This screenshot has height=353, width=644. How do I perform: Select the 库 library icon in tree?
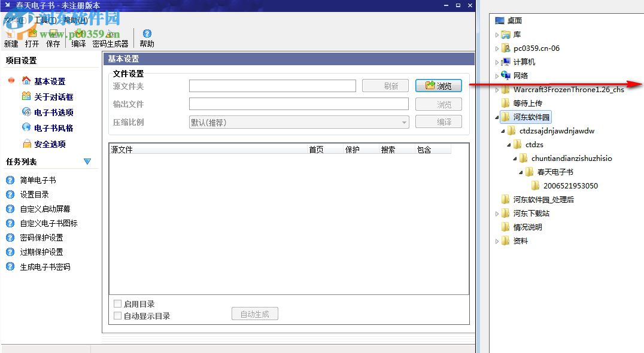pos(506,35)
